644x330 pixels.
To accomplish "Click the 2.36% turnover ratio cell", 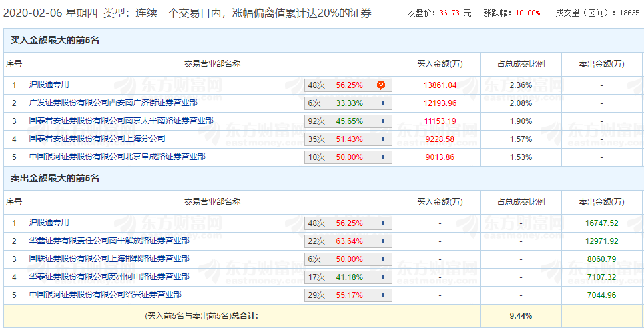I will pyautogui.click(x=521, y=85).
